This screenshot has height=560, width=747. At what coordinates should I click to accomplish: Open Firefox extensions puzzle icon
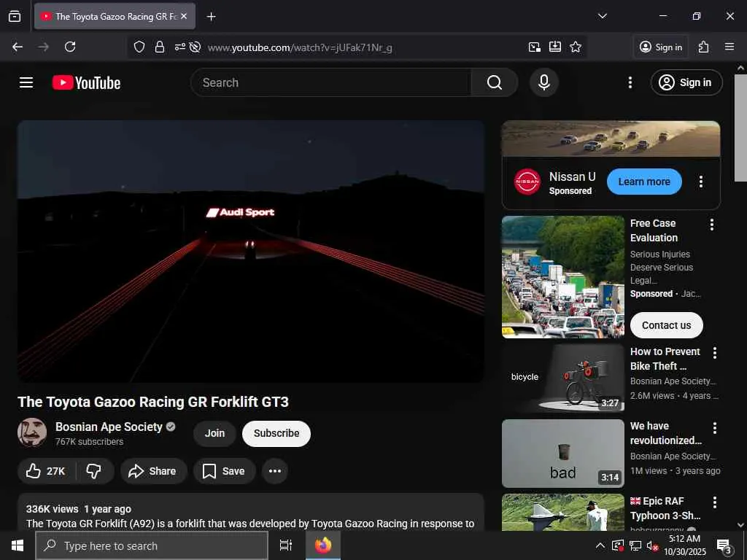tap(704, 47)
